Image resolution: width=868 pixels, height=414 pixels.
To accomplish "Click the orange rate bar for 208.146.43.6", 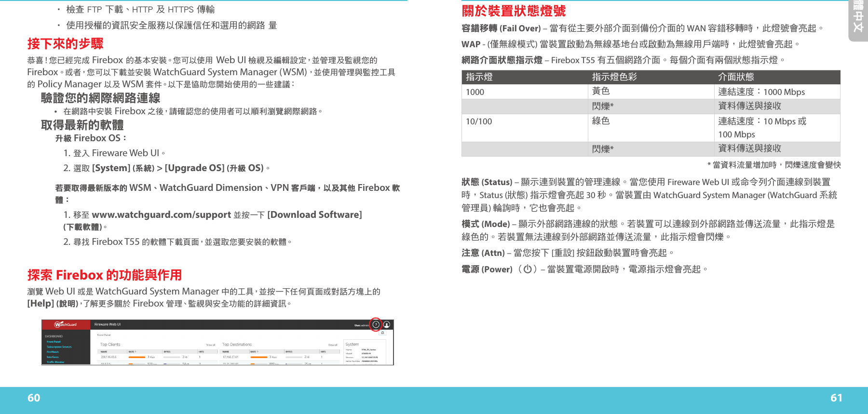I will (137, 357).
